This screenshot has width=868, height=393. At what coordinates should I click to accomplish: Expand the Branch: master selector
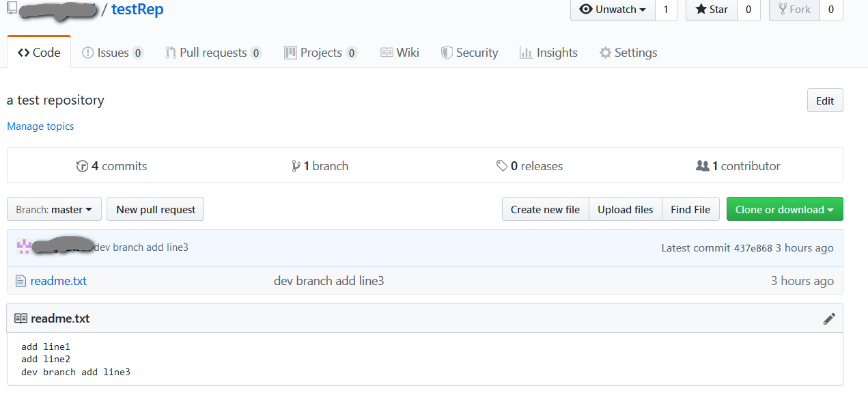[x=54, y=210]
